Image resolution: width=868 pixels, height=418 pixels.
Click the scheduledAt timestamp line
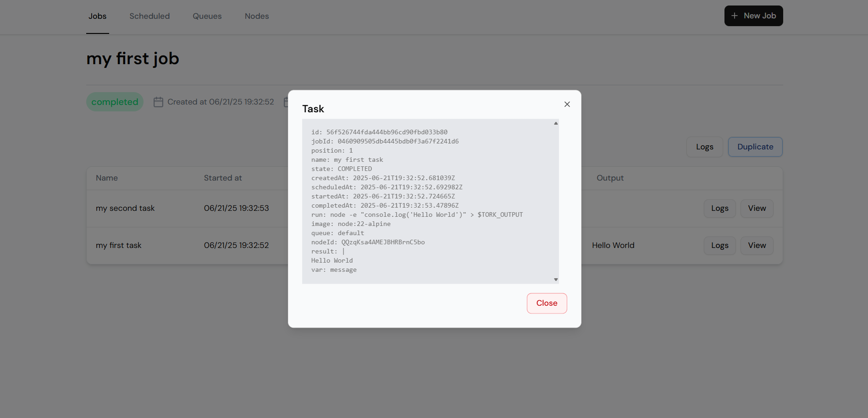click(387, 187)
